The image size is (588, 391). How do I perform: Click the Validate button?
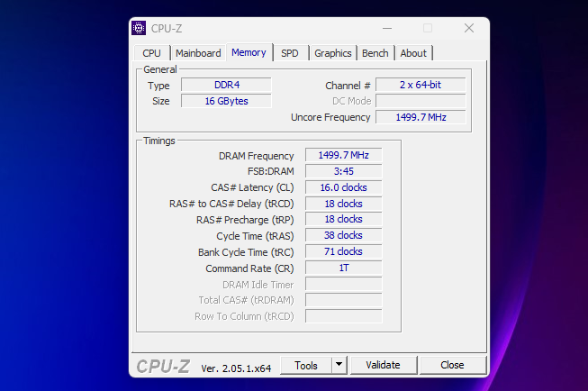tap(384, 365)
